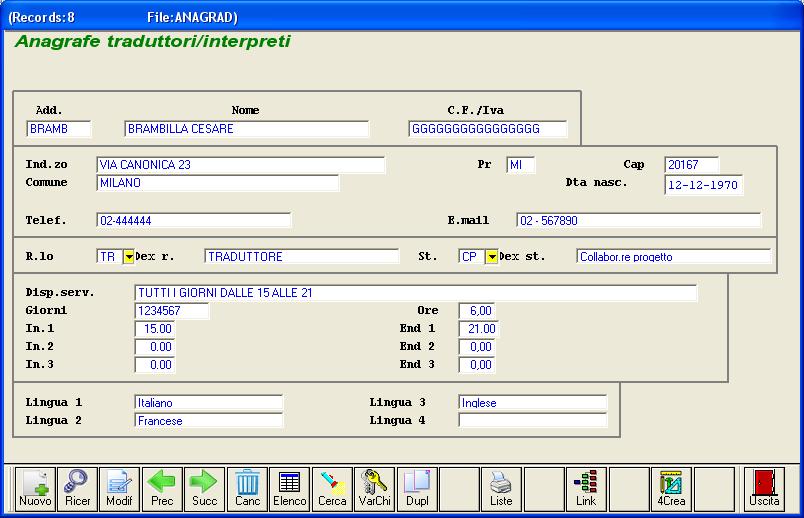Click the Canc trash bin icon
Screen dimensions: 804x518
247,489
